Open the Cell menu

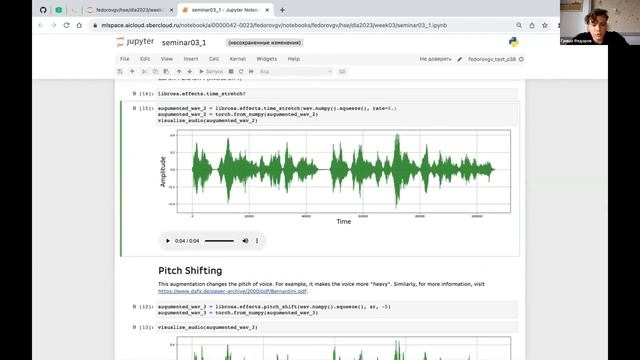tap(214, 59)
